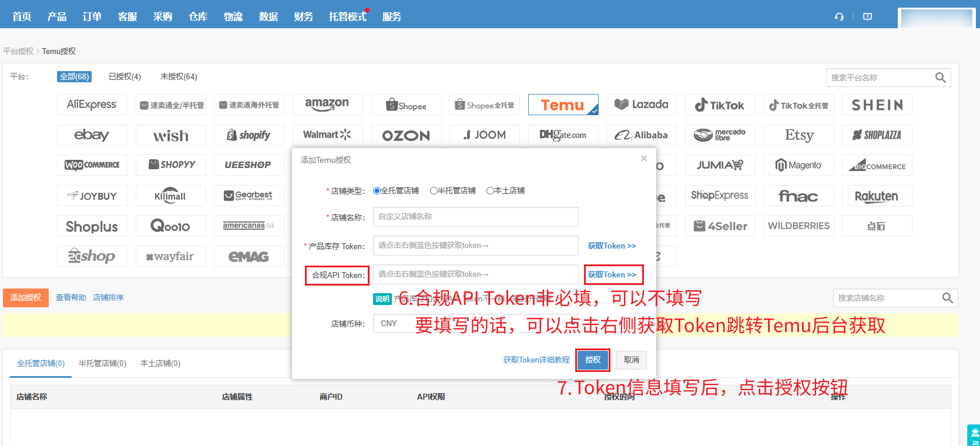The image size is (980, 446).
Task: Open the 产品 menu
Action: 57,16
